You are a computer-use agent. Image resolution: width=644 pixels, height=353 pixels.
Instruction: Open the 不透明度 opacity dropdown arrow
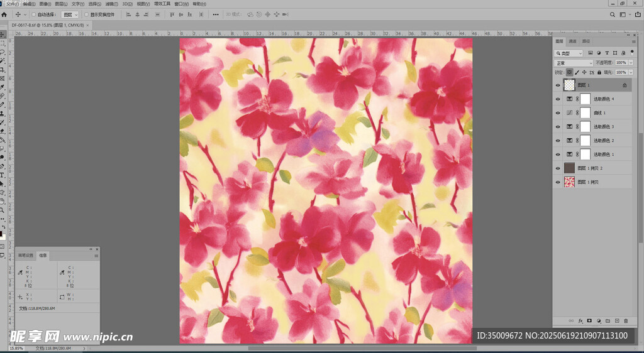[x=631, y=63]
